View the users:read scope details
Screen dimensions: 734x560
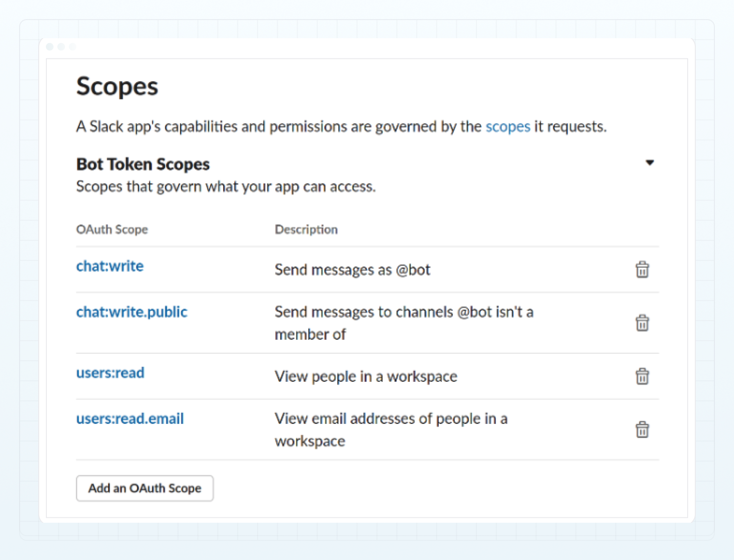(x=110, y=373)
